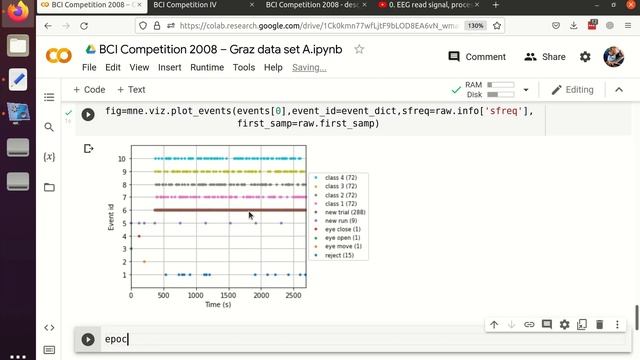Open the File menu

[89, 67]
